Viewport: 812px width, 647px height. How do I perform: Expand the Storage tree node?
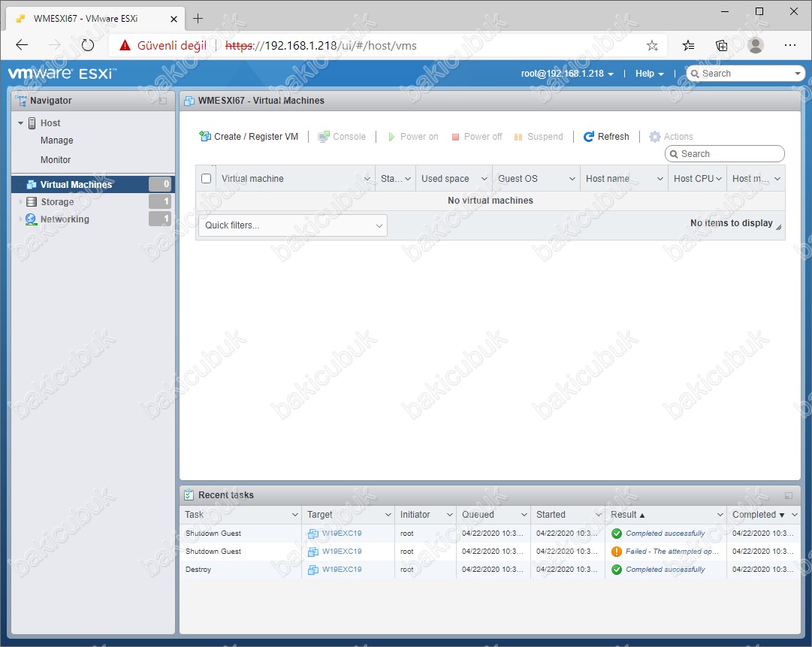[x=21, y=202]
